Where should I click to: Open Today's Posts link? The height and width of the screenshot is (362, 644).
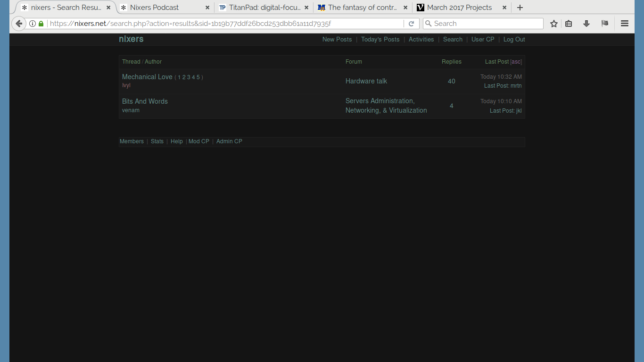point(380,40)
